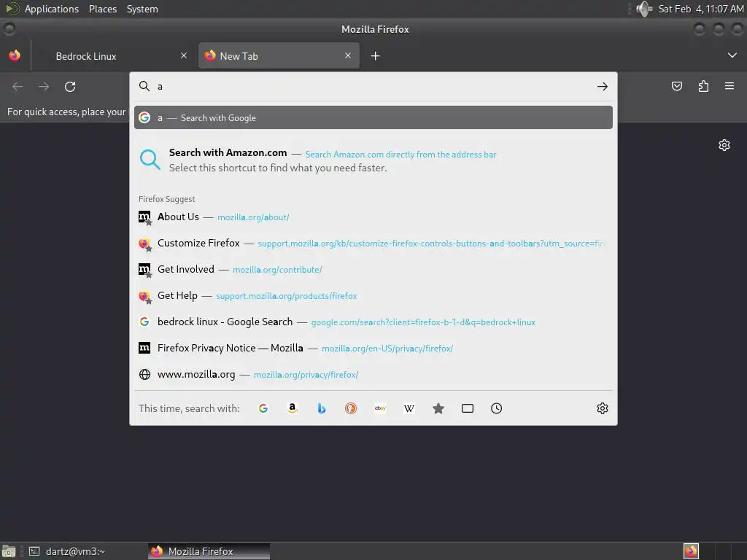Click Firefox icon in system tray
747x560 pixels.
(691, 551)
